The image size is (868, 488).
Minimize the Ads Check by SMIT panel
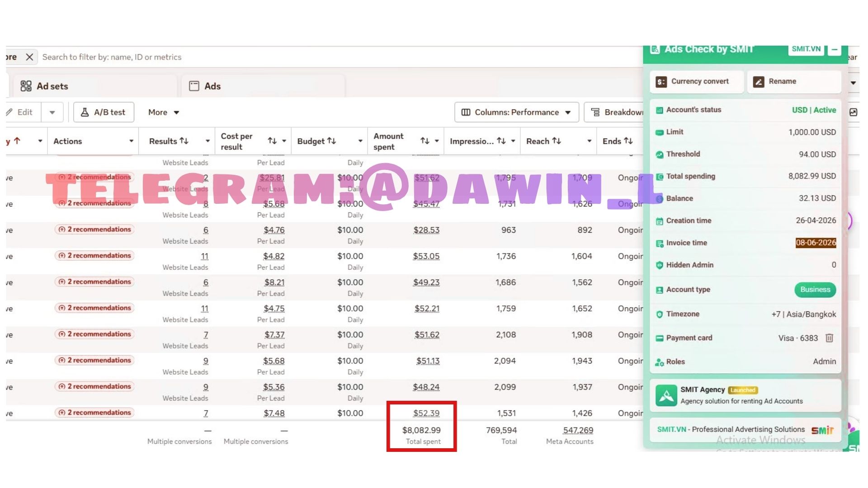pyautogui.click(x=835, y=49)
